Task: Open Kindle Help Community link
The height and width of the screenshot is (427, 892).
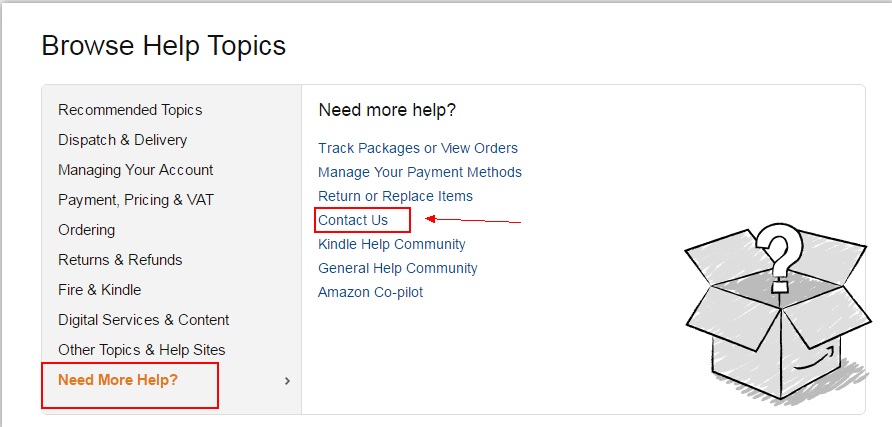Action: pos(391,244)
